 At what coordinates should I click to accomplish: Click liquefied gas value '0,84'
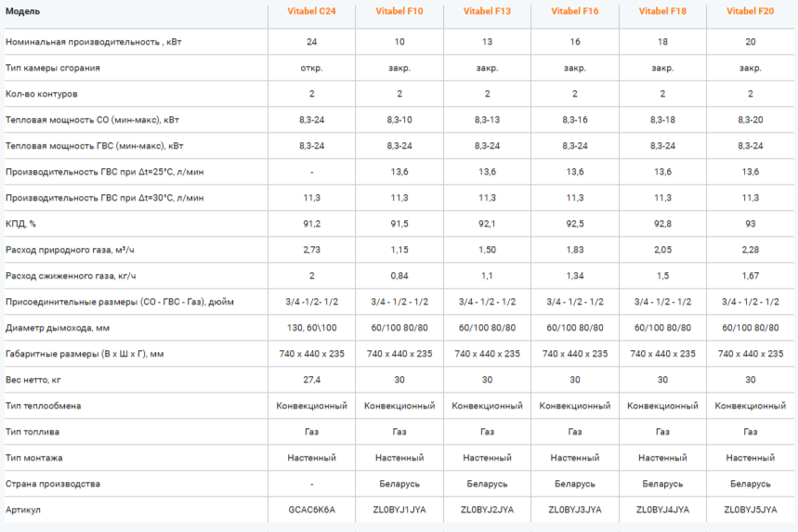pyautogui.click(x=399, y=276)
